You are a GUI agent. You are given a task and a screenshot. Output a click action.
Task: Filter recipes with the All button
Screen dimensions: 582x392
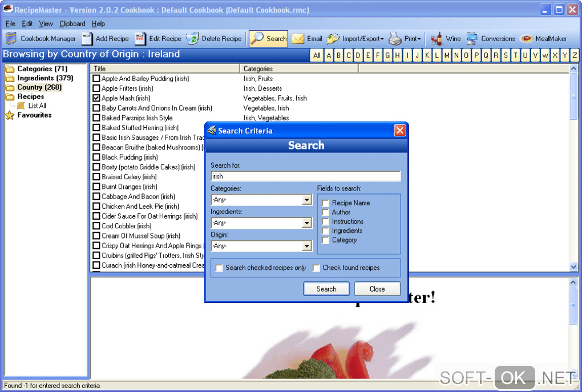(317, 55)
